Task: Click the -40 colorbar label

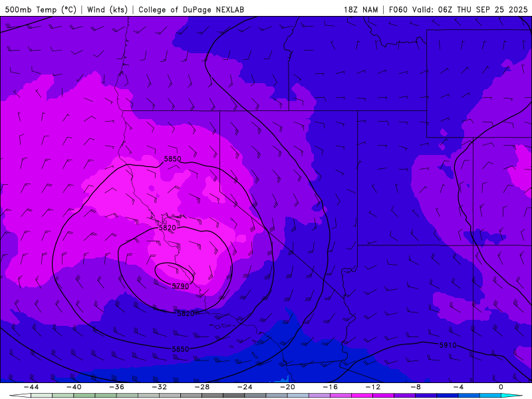Action: (74, 387)
